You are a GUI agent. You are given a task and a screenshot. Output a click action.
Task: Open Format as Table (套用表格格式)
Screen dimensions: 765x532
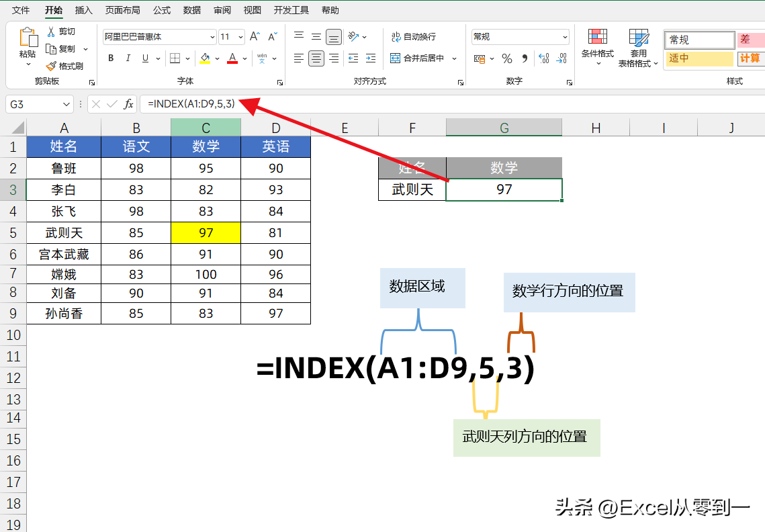638,47
